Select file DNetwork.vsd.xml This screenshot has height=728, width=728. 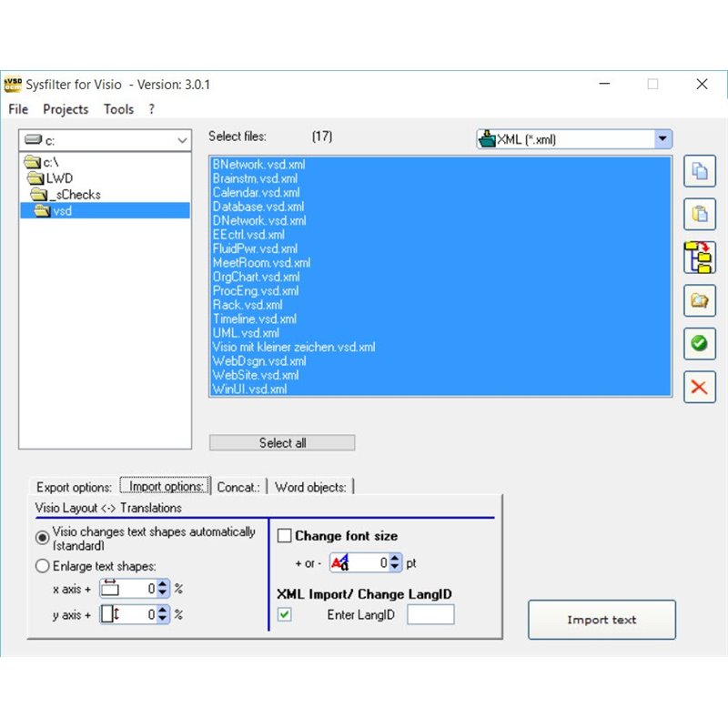(440, 220)
